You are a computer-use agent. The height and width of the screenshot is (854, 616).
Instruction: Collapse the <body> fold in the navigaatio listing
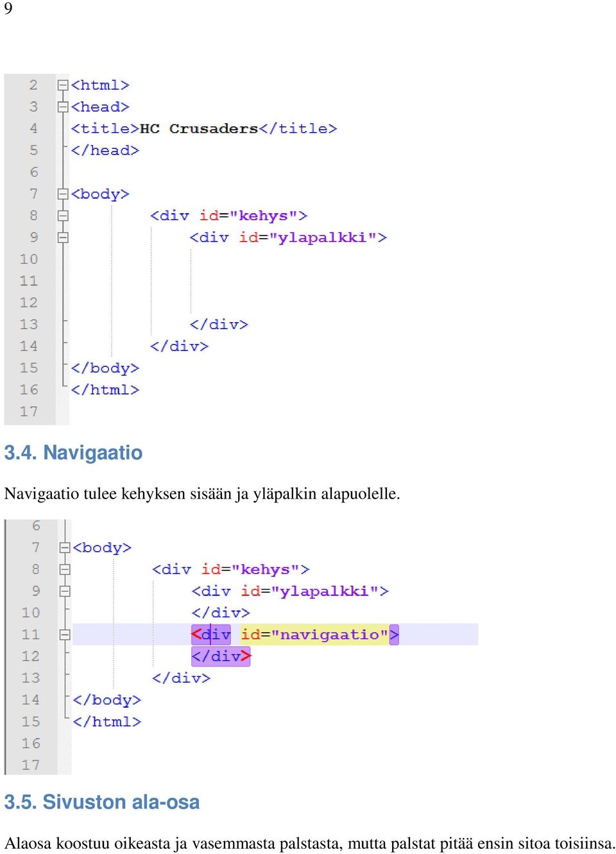coord(65,548)
